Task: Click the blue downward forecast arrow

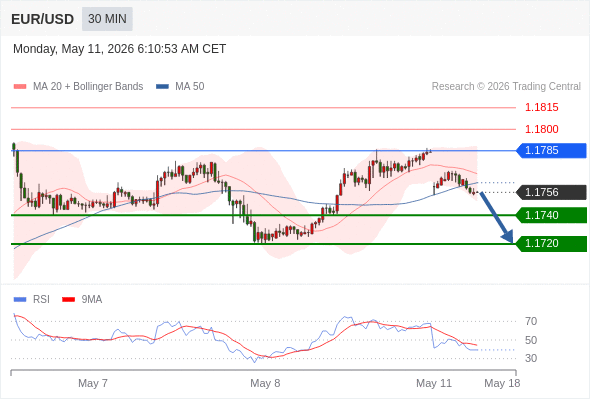Action: [496, 217]
